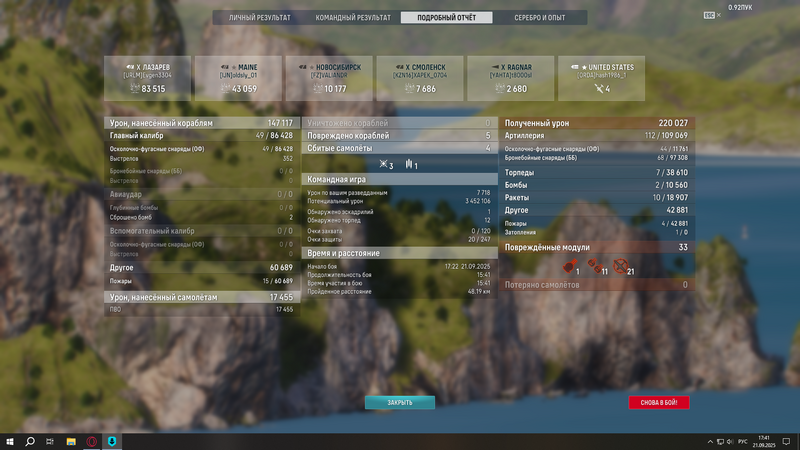The height and width of the screenshot is (450, 800).
Task: Click the Командная игра header
Action: coord(399,179)
